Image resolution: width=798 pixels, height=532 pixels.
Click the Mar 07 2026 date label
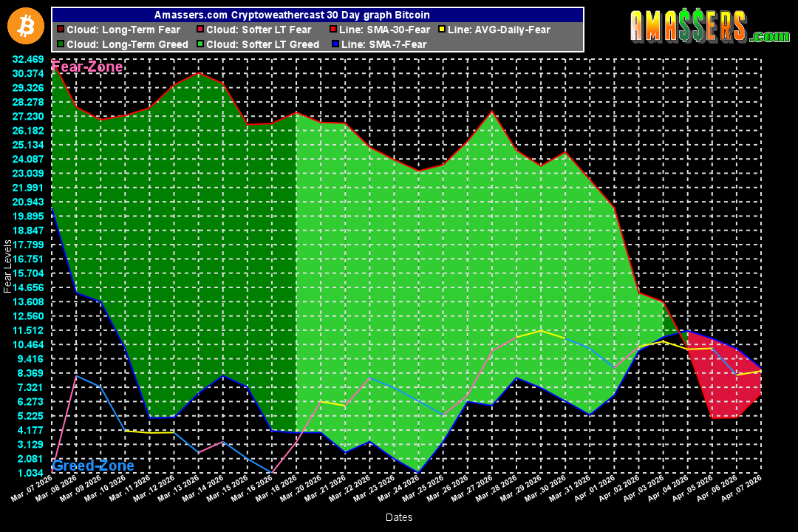(x=32, y=490)
